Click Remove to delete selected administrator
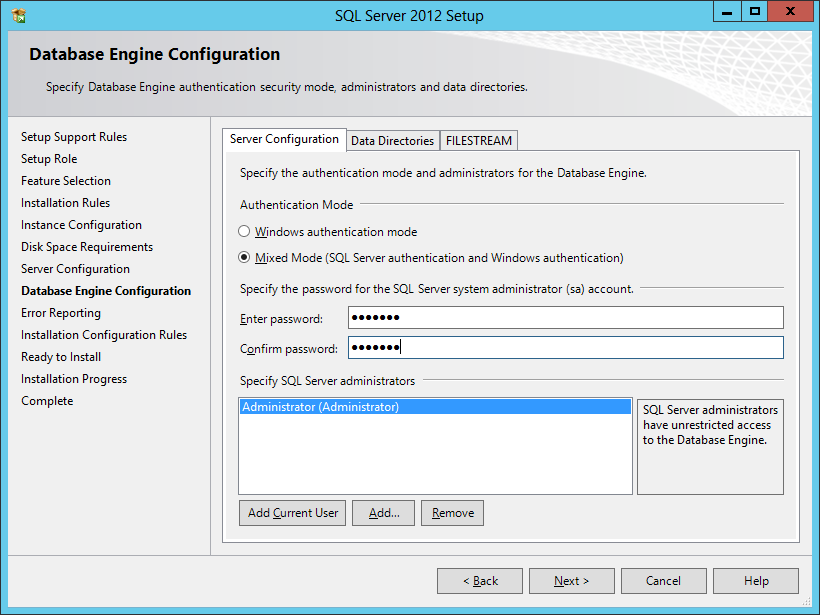The width and height of the screenshot is (820, 615). click(453, 513)
